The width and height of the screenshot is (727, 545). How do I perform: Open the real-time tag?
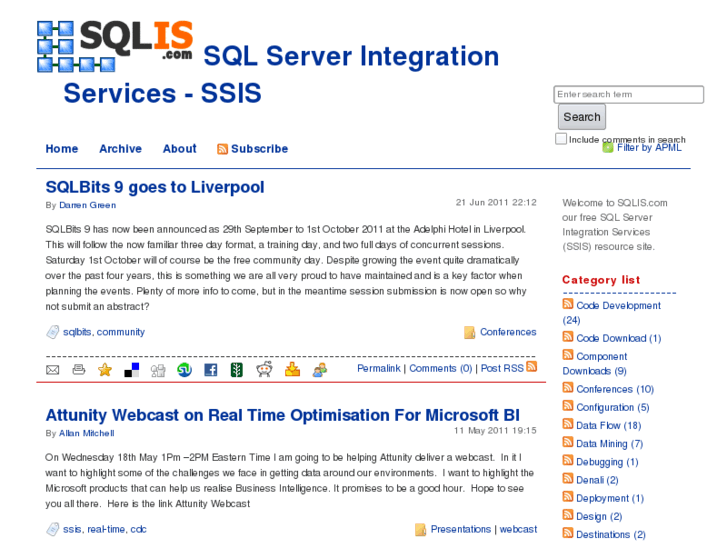106,529
